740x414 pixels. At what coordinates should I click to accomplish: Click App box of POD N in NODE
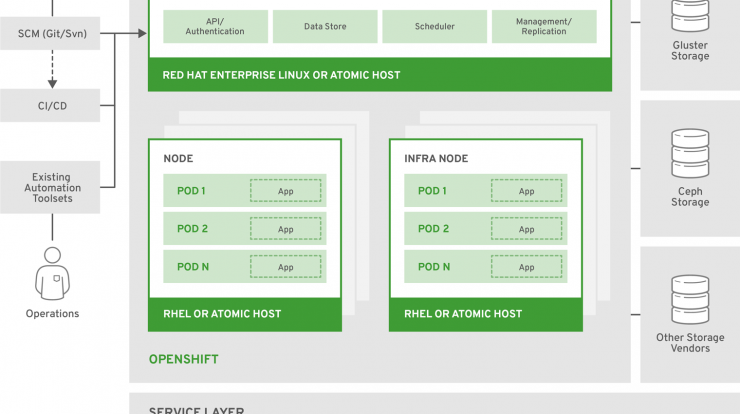pyautogui.click(x=286, y=267)
